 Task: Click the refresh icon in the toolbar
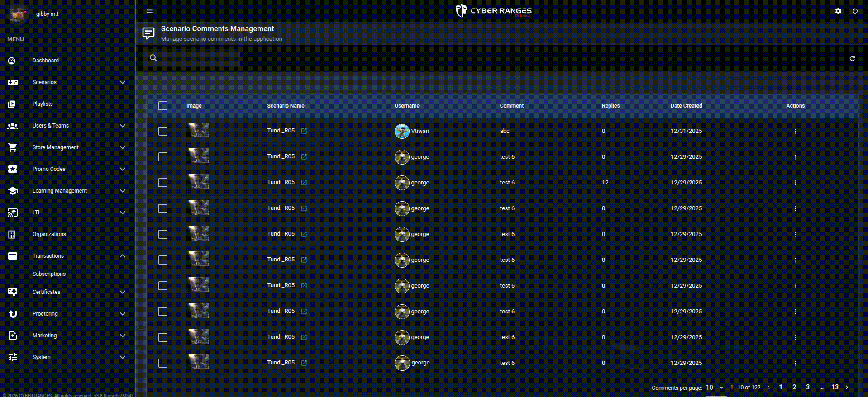(852, 58)
